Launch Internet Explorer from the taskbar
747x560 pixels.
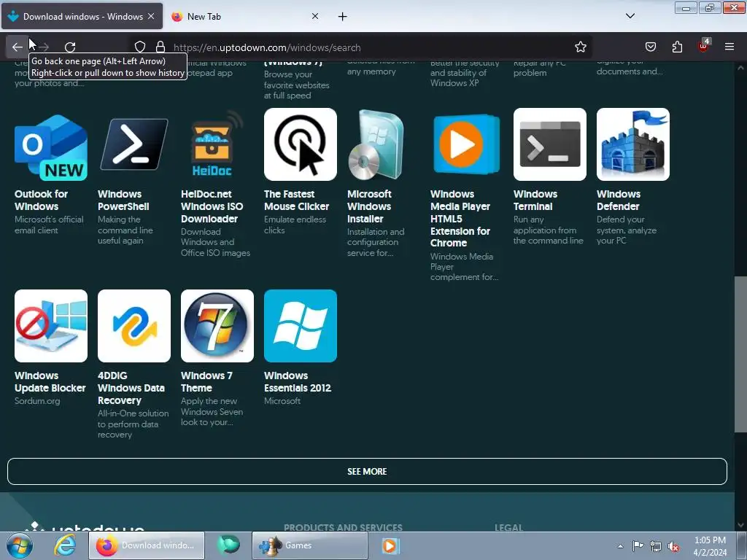click(64, 545)
